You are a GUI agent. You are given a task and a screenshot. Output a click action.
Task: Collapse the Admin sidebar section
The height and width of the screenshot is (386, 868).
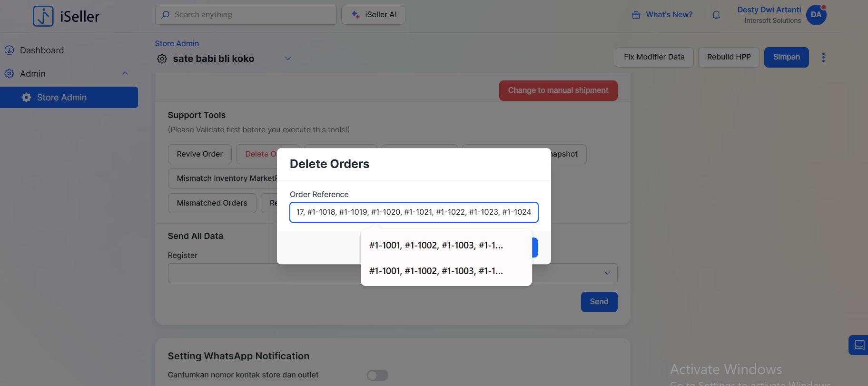click(x=125, y=73)
